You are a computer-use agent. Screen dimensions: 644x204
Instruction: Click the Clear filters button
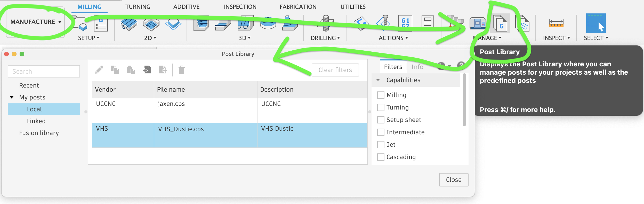tap(335, 70)
